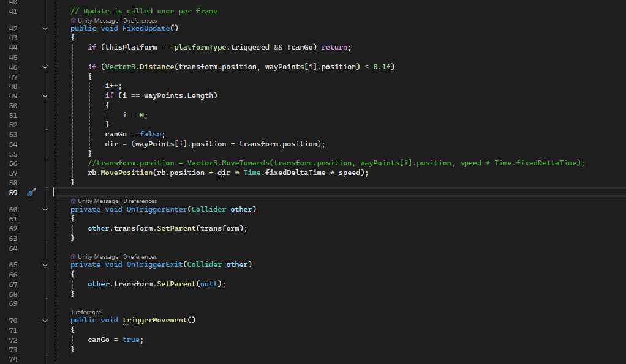Open '0 references' above OnTriggerEnter
Image resolution: width=626 pixels, height=364 pixels.
[x=140, y=201]
